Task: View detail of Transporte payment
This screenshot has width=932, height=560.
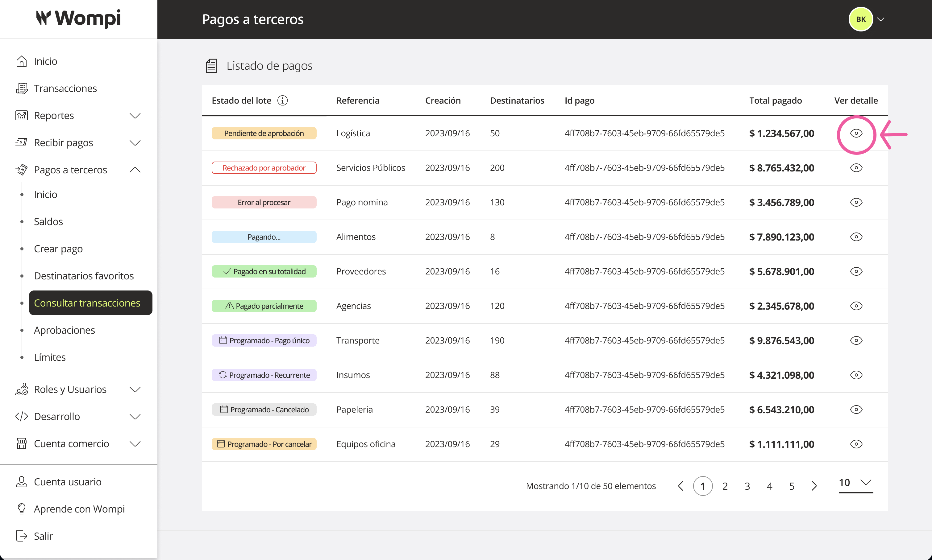Action: tap(856, 340)
